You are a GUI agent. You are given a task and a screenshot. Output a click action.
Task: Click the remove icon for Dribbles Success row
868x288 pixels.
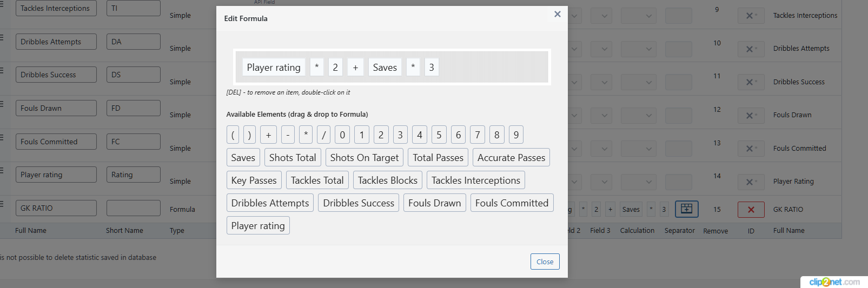(751, 82)
